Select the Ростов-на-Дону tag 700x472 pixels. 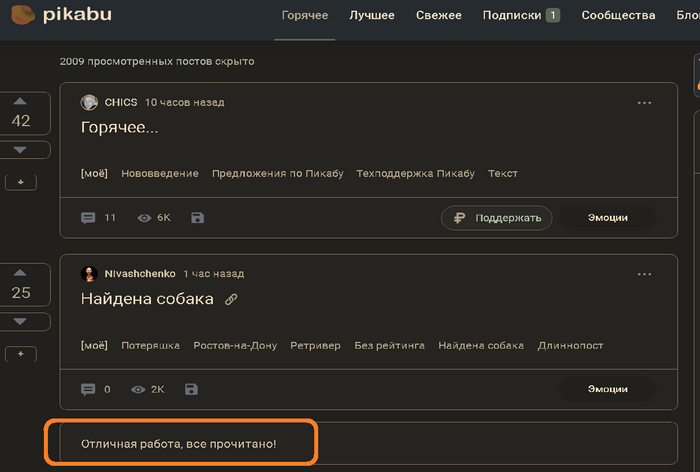tap(235, 346)
